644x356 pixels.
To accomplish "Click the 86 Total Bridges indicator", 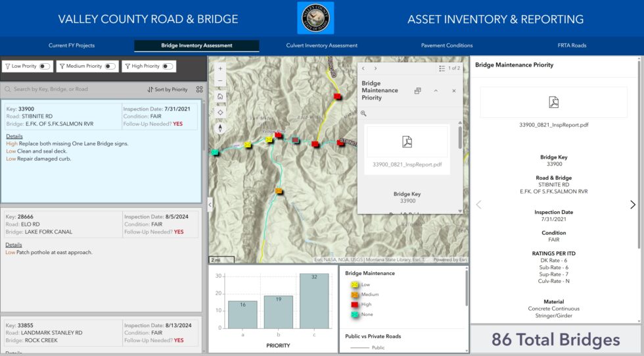I will pos(556,340).
